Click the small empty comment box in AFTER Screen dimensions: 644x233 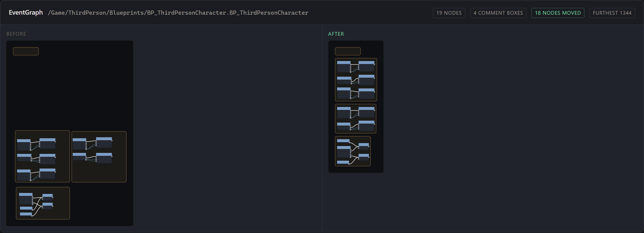(x=348, y=51)
